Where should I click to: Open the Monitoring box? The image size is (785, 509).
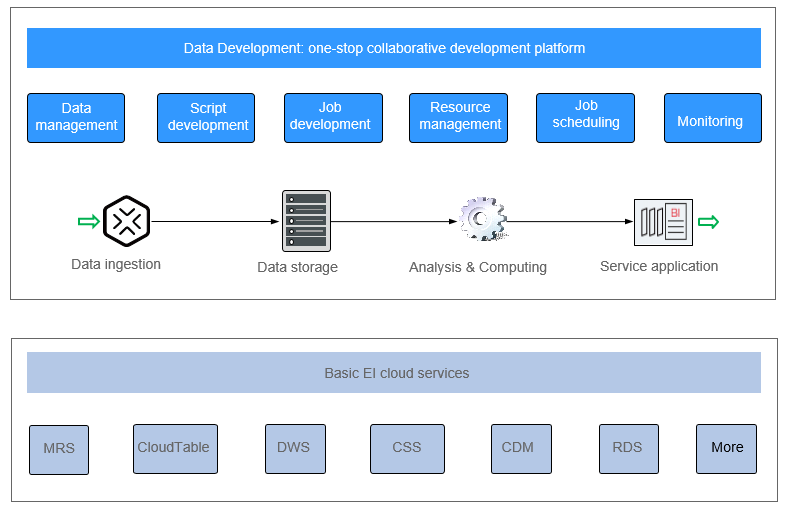coord(712,118)
